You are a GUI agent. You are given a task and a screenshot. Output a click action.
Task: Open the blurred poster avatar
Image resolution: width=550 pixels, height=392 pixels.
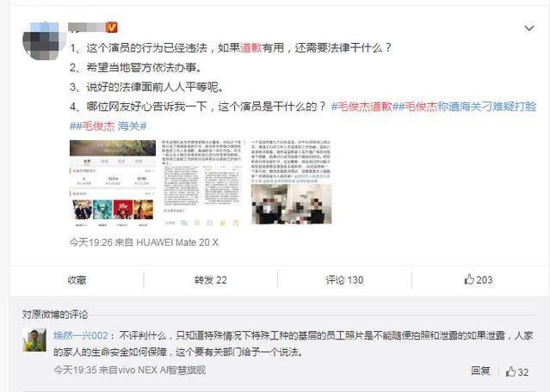(x=45, y=41)
